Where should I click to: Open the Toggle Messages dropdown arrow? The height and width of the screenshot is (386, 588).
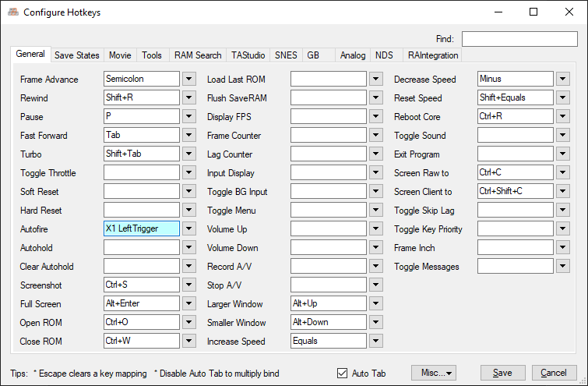pyautogui.click(x=563, y=266)
